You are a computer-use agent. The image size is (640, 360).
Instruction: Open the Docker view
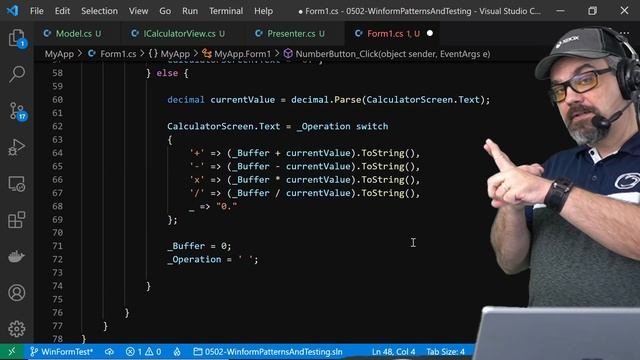click(x=17, y=256)
